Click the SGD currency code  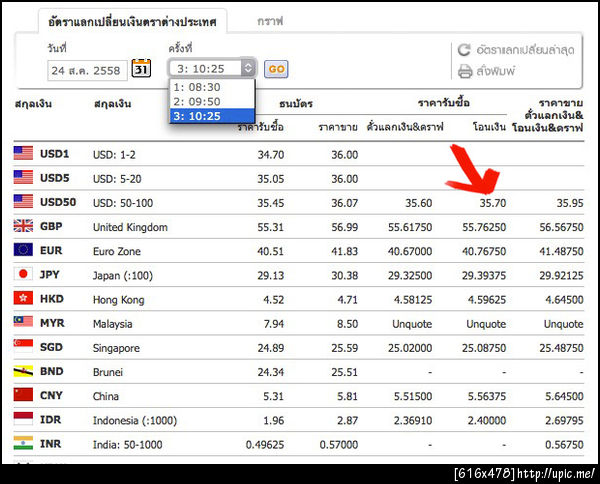click(51, 347)
